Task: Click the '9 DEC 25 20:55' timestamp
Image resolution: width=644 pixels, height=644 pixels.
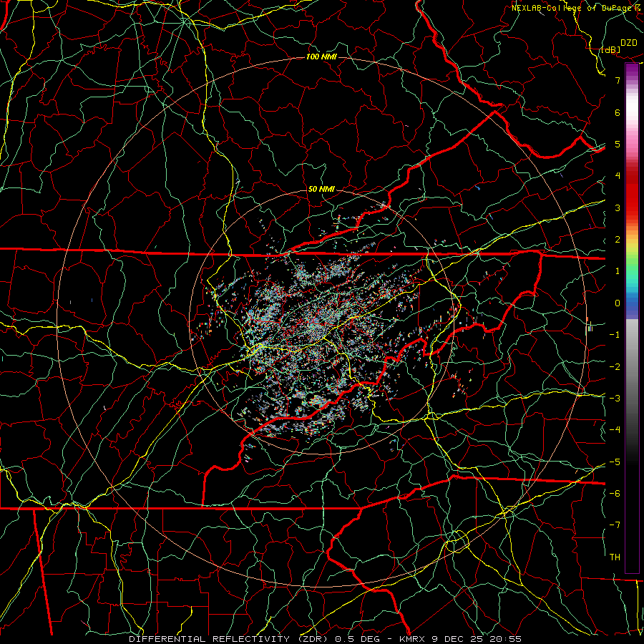Action: pyautogui.click(x=477, y=639)
